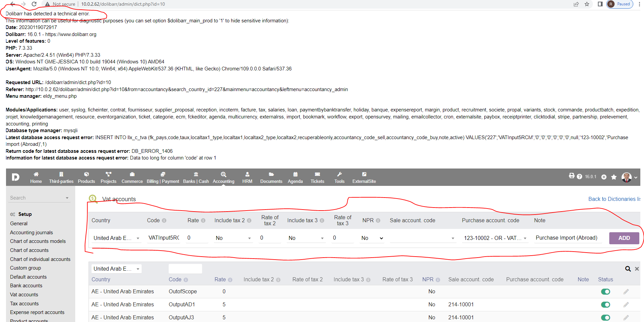The height and width of the screenshot is (322, 644).
Task: Open Accounting journals menu
Action: pos(31,233)
